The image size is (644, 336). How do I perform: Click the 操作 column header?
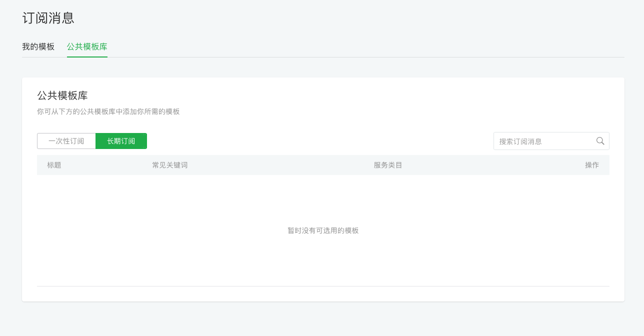(592, 165)
